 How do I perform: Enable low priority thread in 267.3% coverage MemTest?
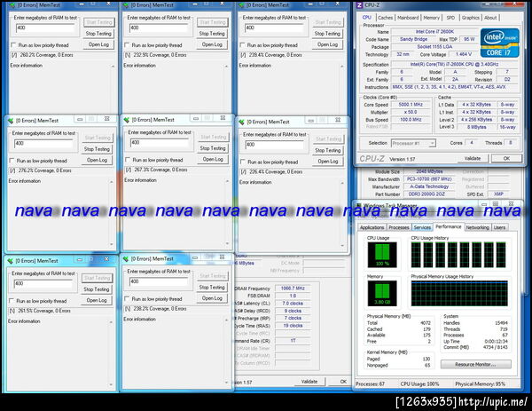[128, 160]
